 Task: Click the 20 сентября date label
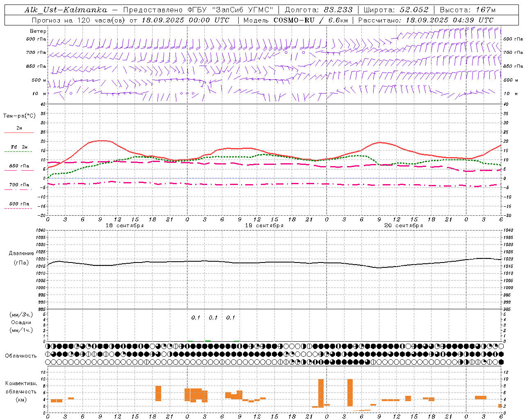click(404, 226)
